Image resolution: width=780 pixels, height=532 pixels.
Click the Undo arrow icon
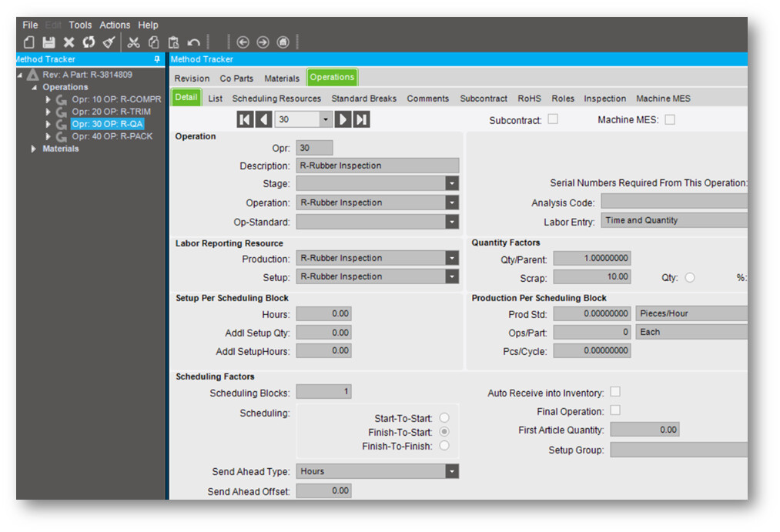click(x=194, y=42)
